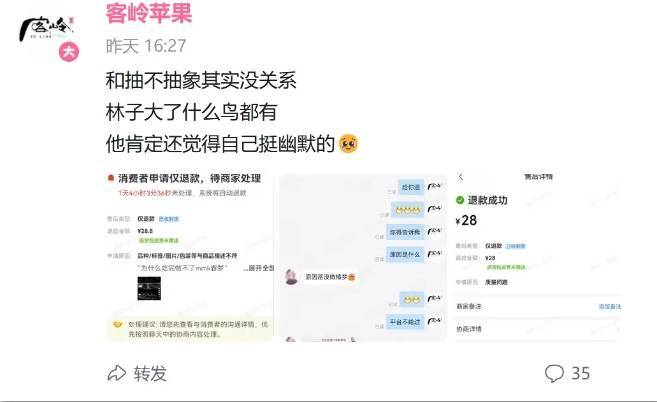657x402 pixels.
Task: Open comments via the speech bubble icon
Action: 554,373
